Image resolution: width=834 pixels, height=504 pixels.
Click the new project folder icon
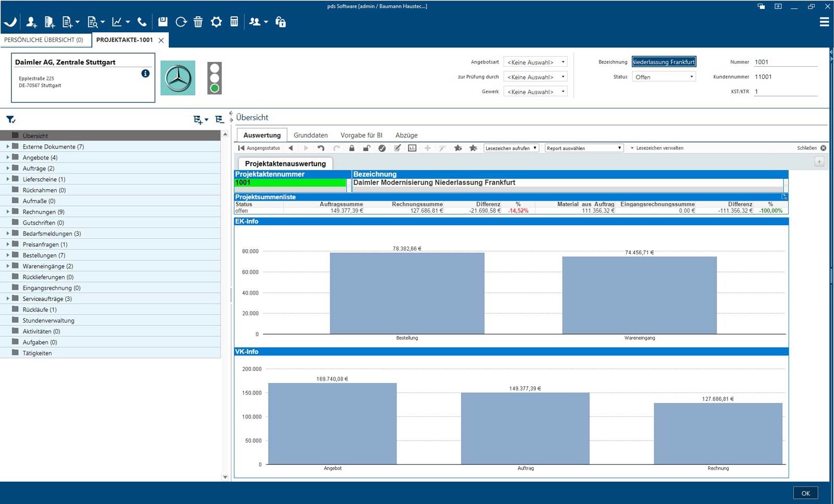pos(50,22)
